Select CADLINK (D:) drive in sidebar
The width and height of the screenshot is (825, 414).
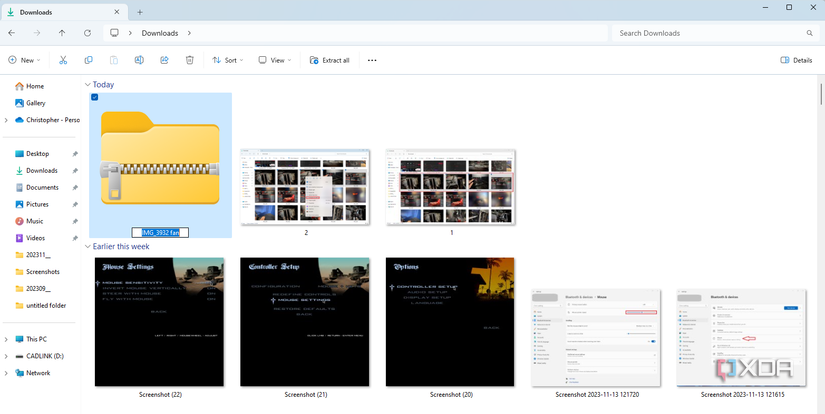pos(39,356)
